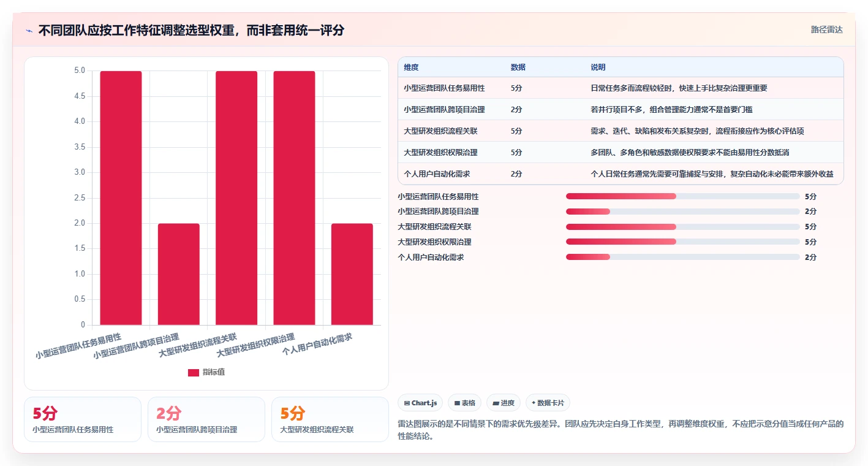Viewport: 868px width, 466px height.
Task: Click the 数据 column header
Action: pos(518,67)
